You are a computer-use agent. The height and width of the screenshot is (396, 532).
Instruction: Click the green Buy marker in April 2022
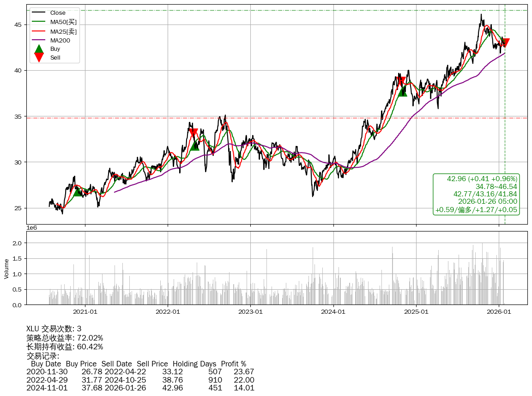[x=195, y=146]
